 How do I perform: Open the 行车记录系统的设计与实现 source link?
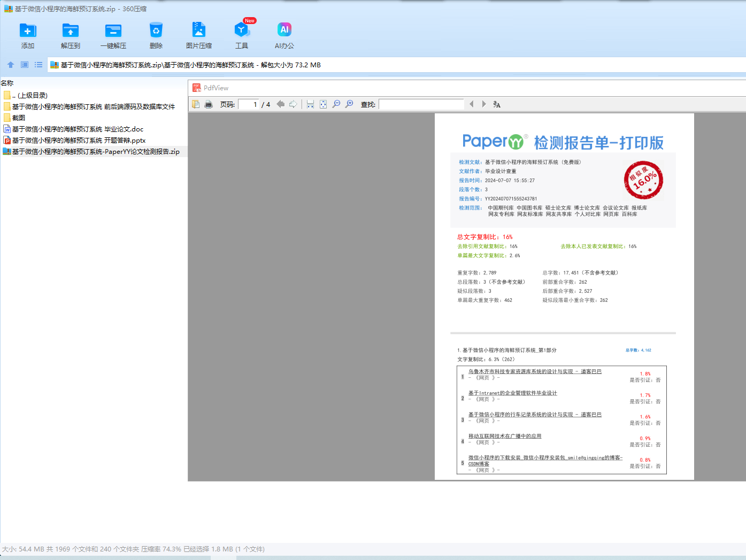click(535, 414)
